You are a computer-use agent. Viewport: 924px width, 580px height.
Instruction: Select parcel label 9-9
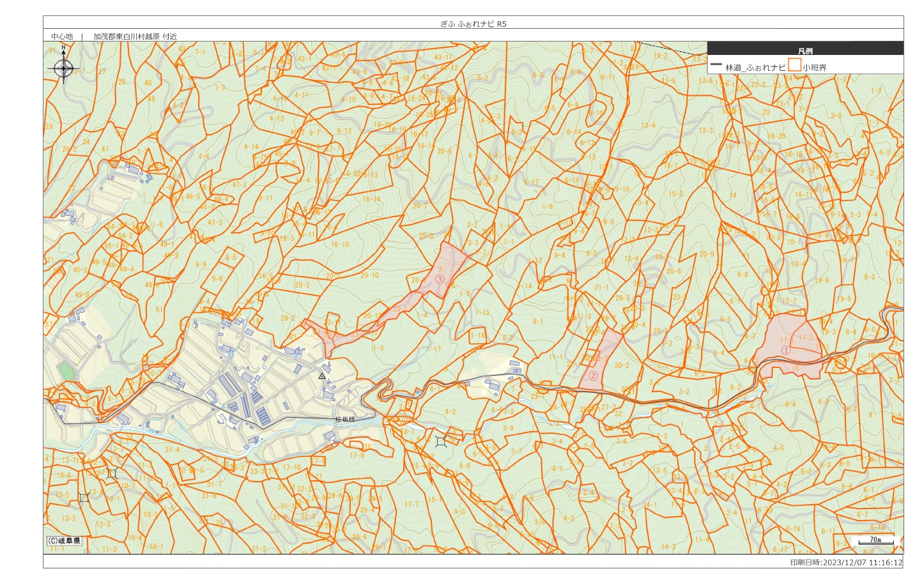[201, 264]
